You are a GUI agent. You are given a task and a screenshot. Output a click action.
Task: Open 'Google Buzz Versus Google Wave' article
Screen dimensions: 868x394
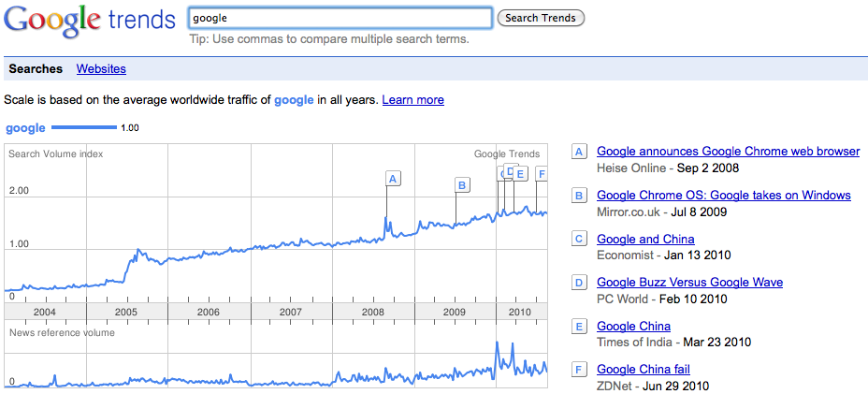pos(689,283)
